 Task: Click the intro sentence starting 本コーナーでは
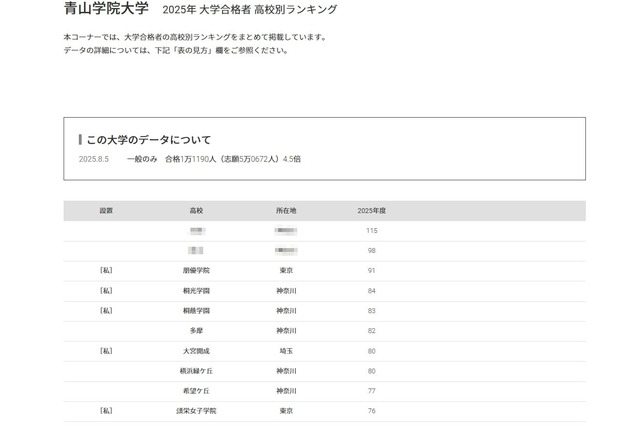point(196,37)
